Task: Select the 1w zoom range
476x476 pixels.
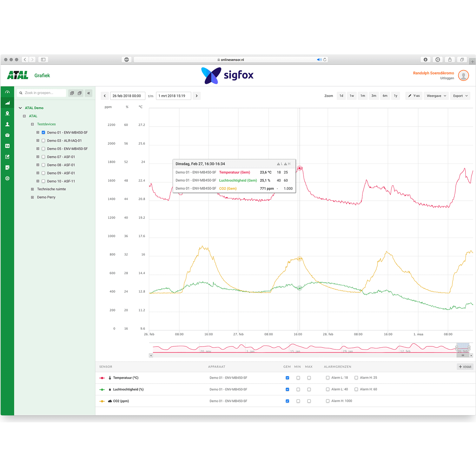Action: 352,96
